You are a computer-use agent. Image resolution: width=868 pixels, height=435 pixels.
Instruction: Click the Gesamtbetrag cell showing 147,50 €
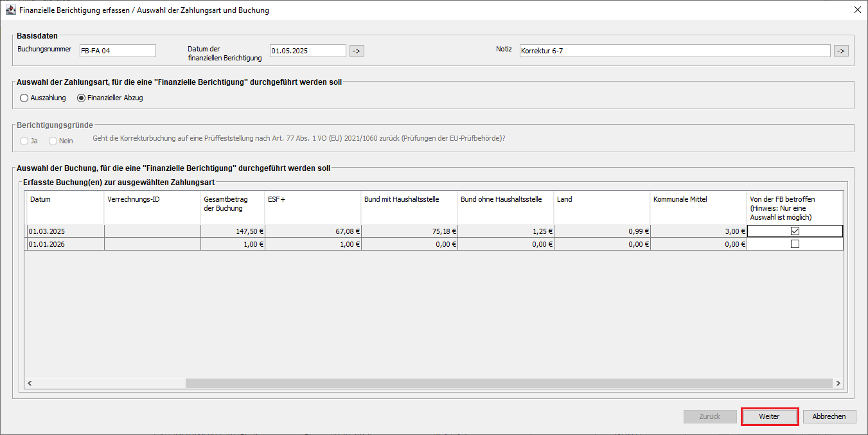233,231
